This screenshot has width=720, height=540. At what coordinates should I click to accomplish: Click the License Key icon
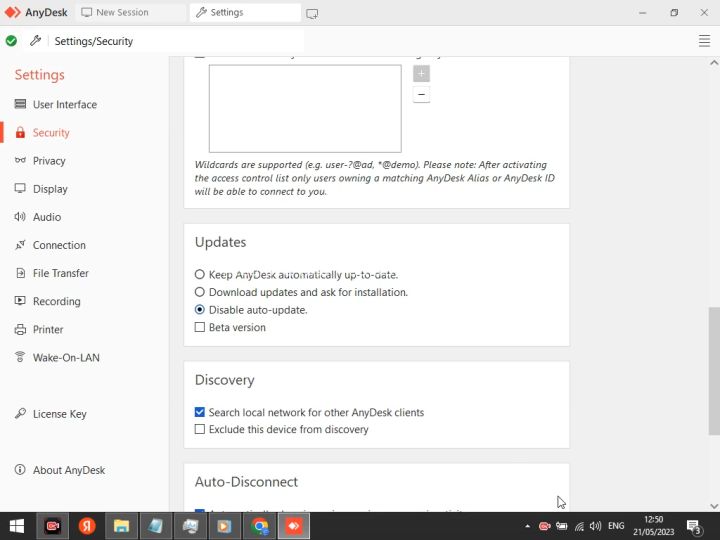pos(20,413)
